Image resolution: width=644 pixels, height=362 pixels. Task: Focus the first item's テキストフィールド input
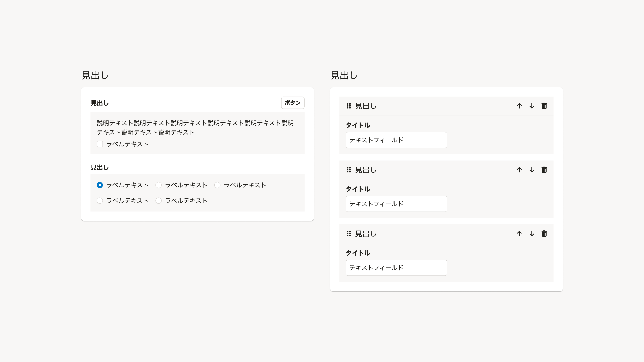click(396, 140)
